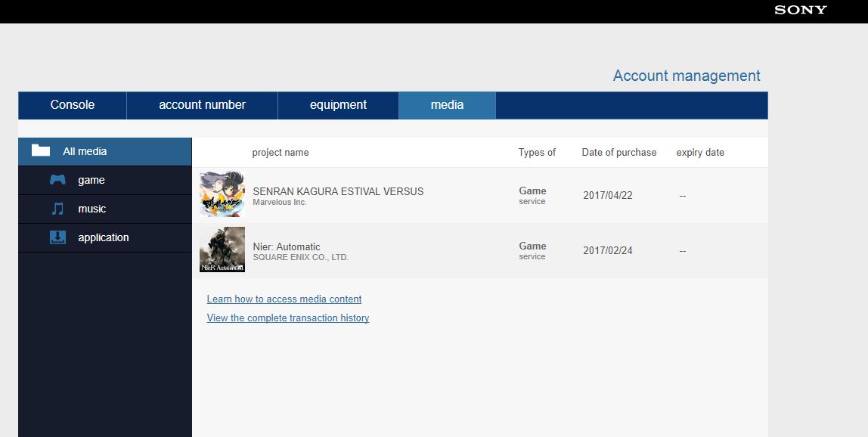Click the Date of purchase column header
The image size is (868, 437).
(619, 152)
